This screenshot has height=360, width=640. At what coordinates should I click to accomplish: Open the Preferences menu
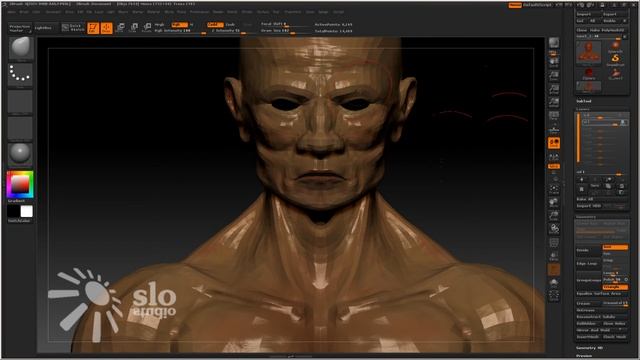pos(199,12)
